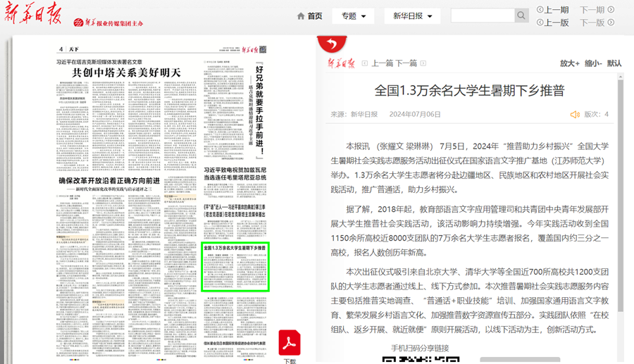The image size is (634, 364).
Task: Download the page PDF via red icon
Action: pos(290,343)
